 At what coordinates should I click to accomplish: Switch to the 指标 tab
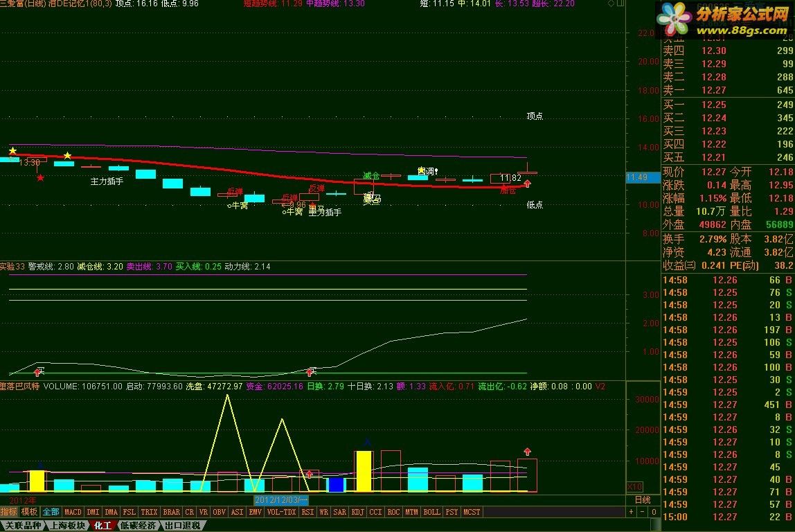(8, 512)
